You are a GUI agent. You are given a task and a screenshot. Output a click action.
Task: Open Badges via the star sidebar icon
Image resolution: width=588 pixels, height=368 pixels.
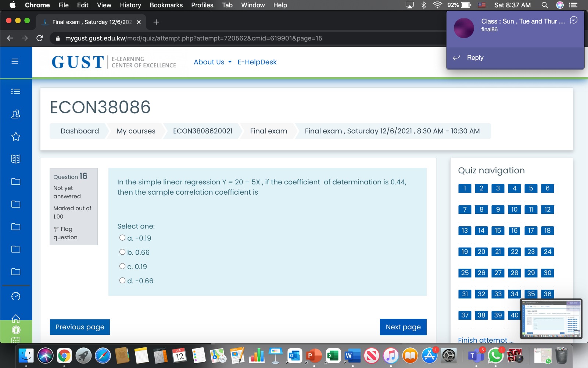pyautogui.click(x=15, y=137)
